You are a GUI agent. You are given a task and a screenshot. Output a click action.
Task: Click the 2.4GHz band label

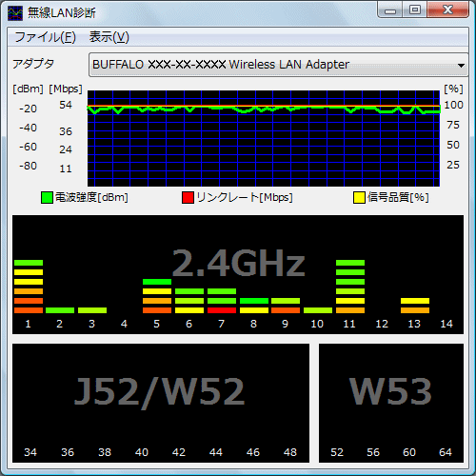[x=239, y=263]
